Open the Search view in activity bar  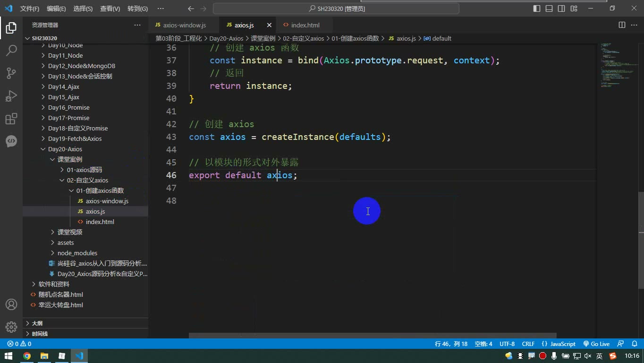[x=11, y=50]
